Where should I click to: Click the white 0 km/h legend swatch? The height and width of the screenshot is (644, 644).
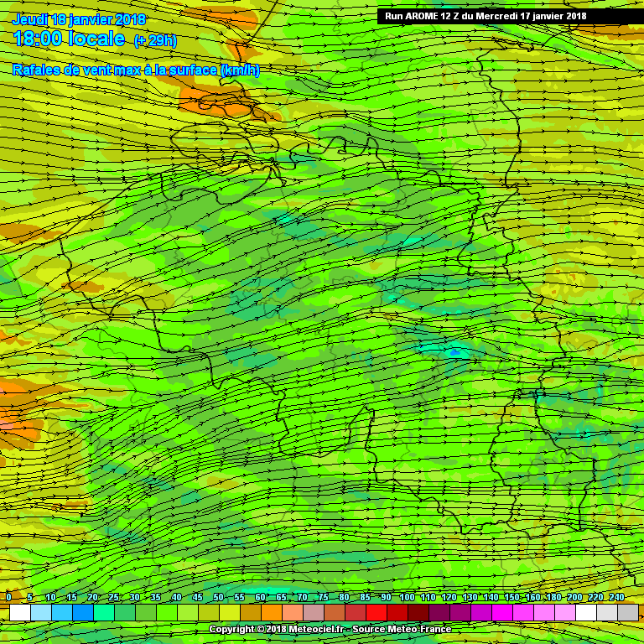[20, 612]
